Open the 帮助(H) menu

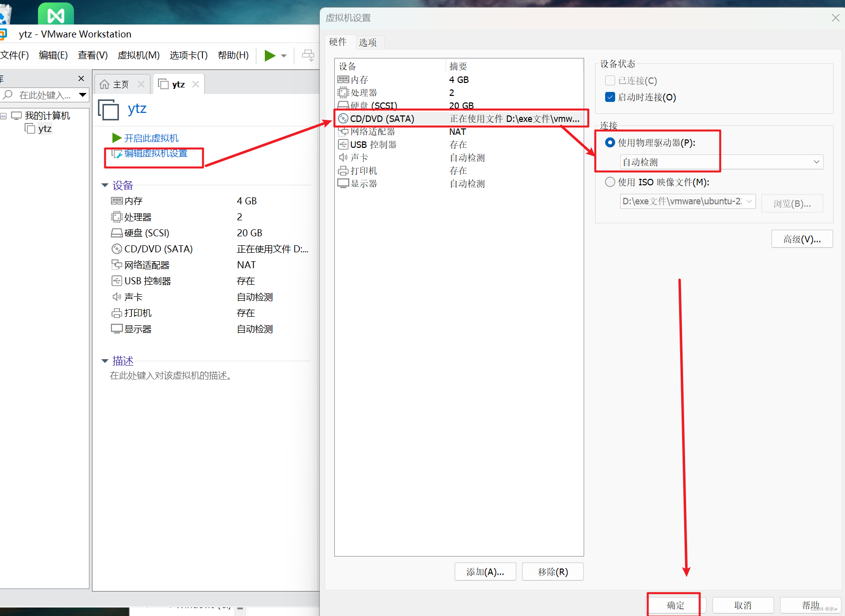(233, 55)
